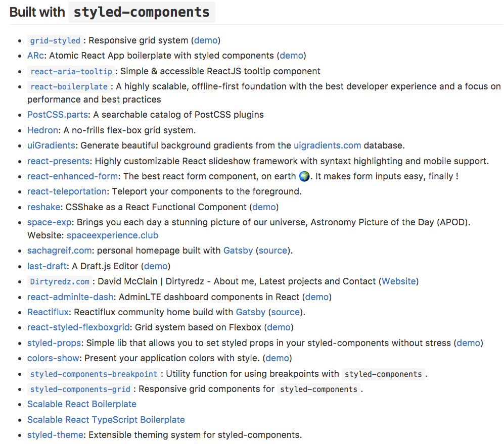Screen dimensions: 504x444
Task: Click the text 'performance and best practices'
Action: [x=94, y=100]
